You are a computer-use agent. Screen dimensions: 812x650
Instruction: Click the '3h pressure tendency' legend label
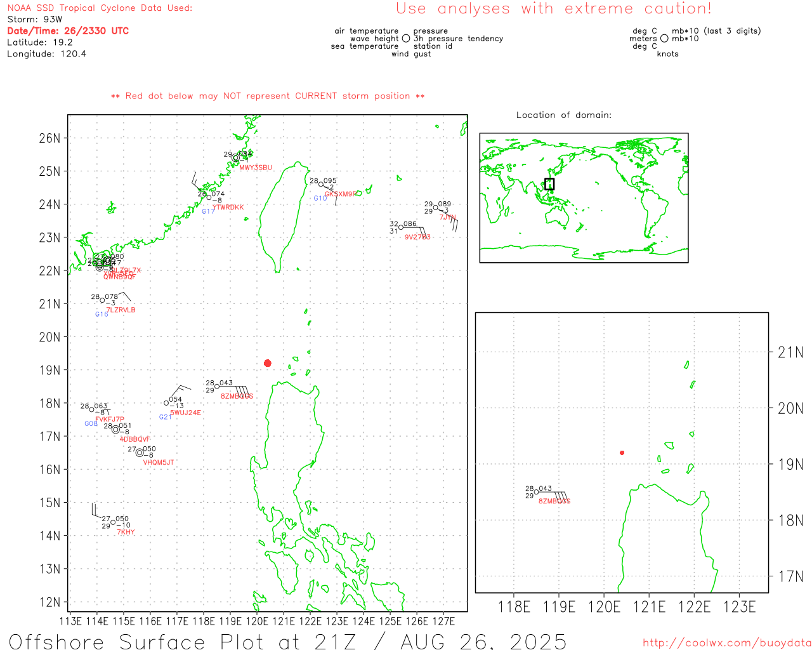[459, 39]
